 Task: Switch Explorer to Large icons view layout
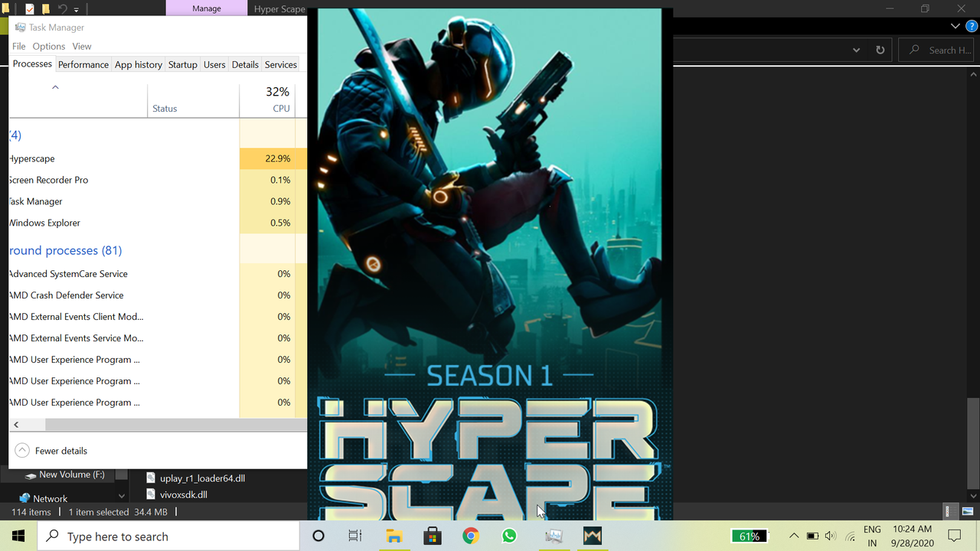[968, 511]
